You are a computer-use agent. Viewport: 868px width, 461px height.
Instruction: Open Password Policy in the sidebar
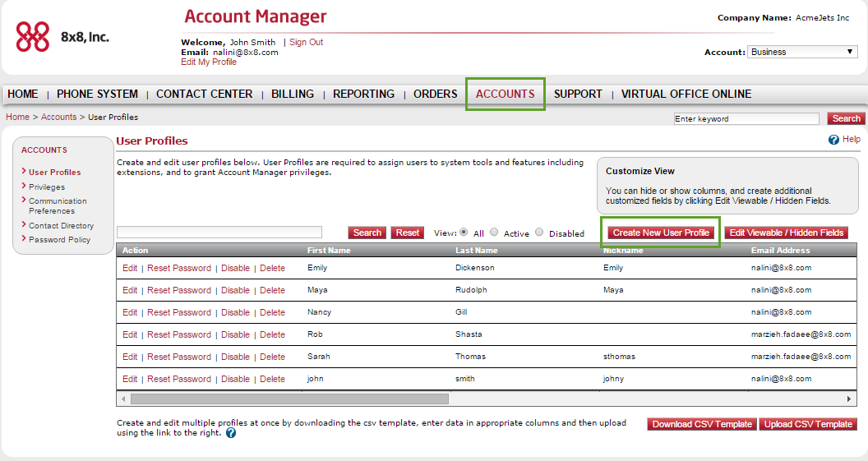pos(59,240)
